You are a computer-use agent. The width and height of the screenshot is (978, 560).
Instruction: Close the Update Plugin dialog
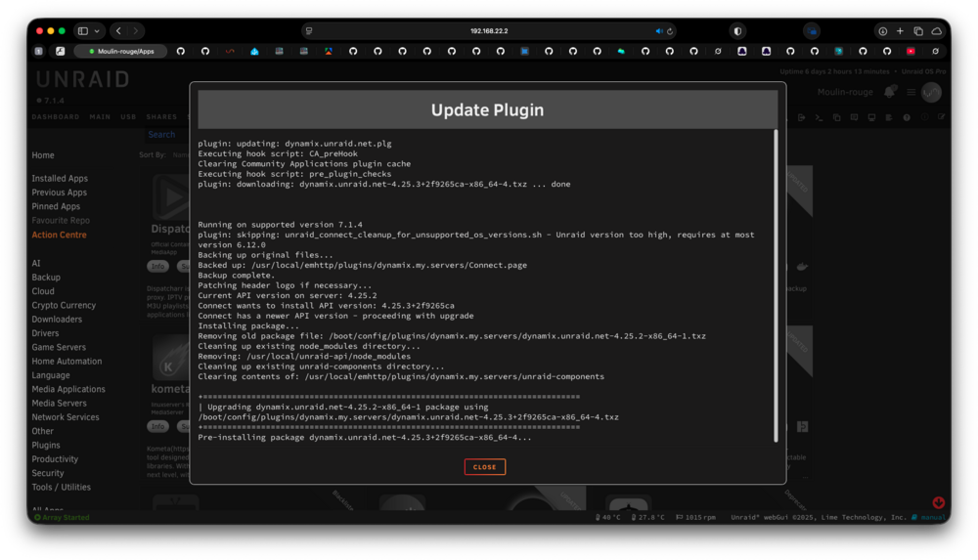[485, 466]
